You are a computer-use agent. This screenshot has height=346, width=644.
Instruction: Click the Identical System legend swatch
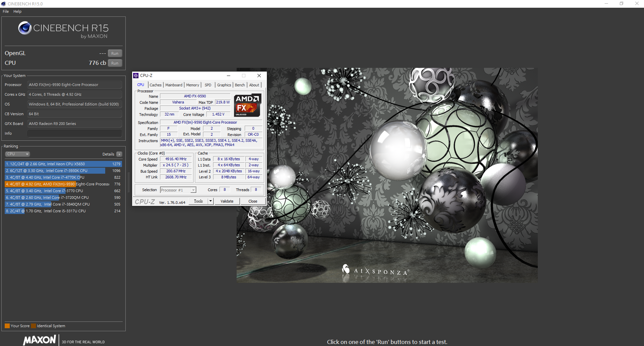coord(33,326)
